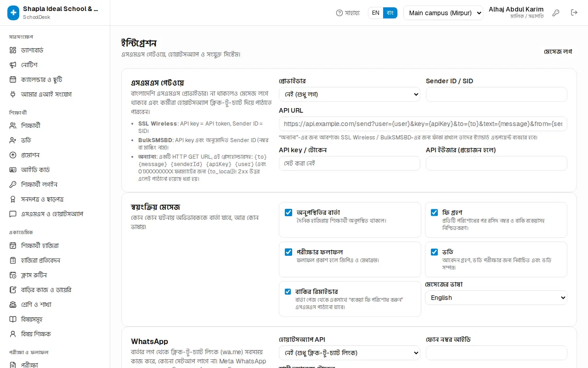Open the ক্যালেন্ডার ও ছুটি calendar icon
The width and height of the screenshot is (588, 368).
[x=13, y=80]
